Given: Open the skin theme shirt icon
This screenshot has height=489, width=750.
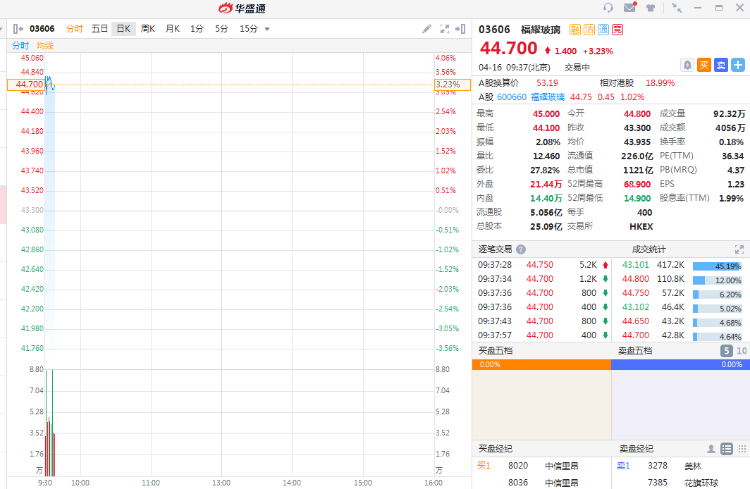Looking at the screenshot, I should pos(652,7).
